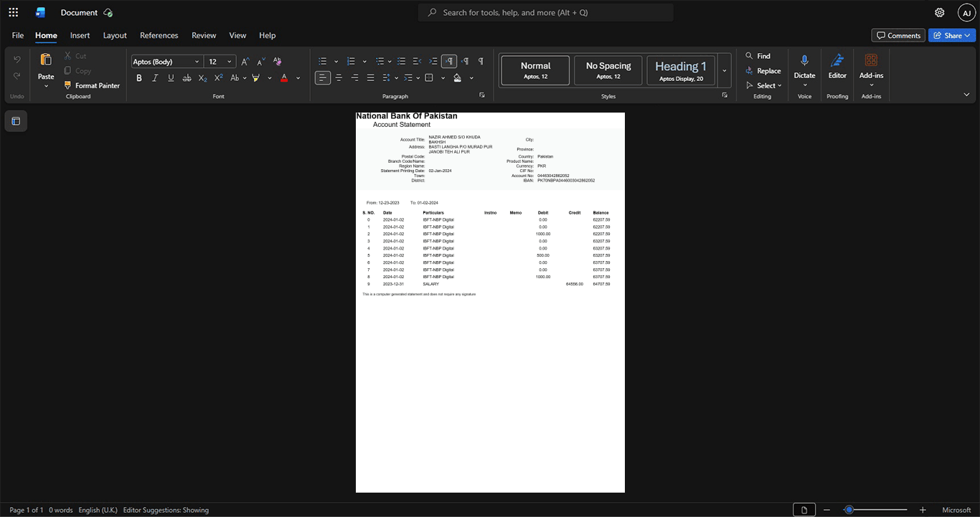Toggle left-to-right text direction
The height and width of the screenshot is (517, 980).
[449, 62]
